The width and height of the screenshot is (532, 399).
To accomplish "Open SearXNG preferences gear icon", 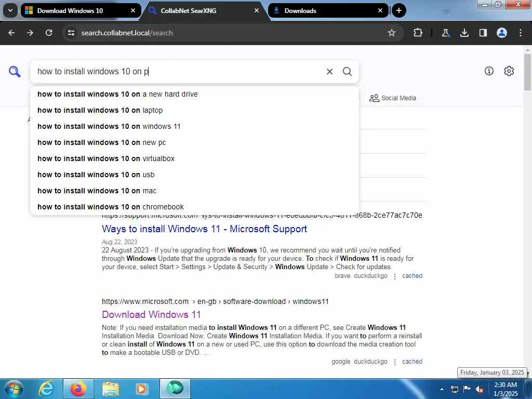I will [509, 71].
